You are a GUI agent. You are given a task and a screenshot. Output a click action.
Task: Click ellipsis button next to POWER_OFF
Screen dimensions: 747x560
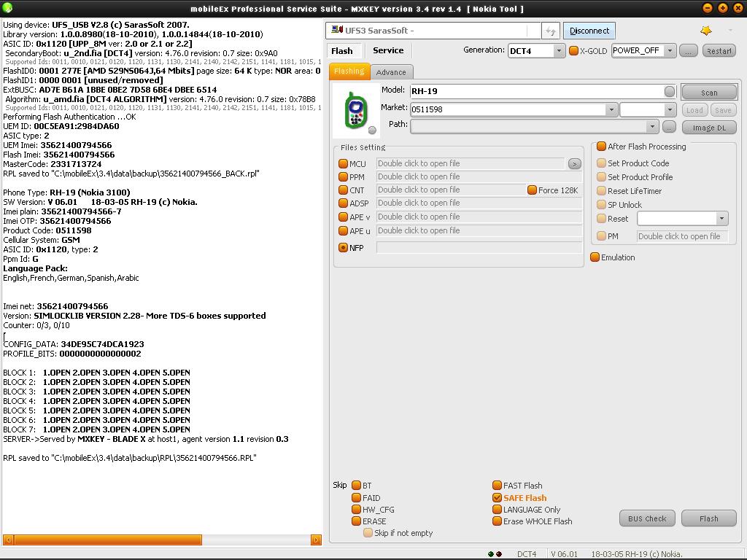[688, 51]
